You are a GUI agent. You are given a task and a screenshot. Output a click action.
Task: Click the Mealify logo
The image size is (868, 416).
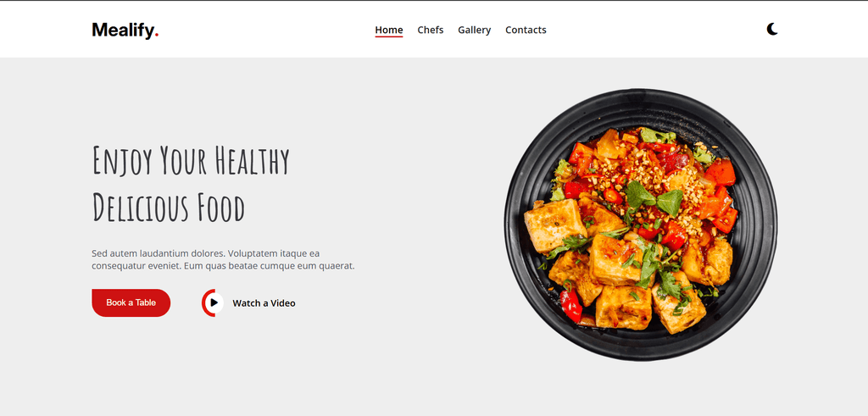[x=125, y=30]
